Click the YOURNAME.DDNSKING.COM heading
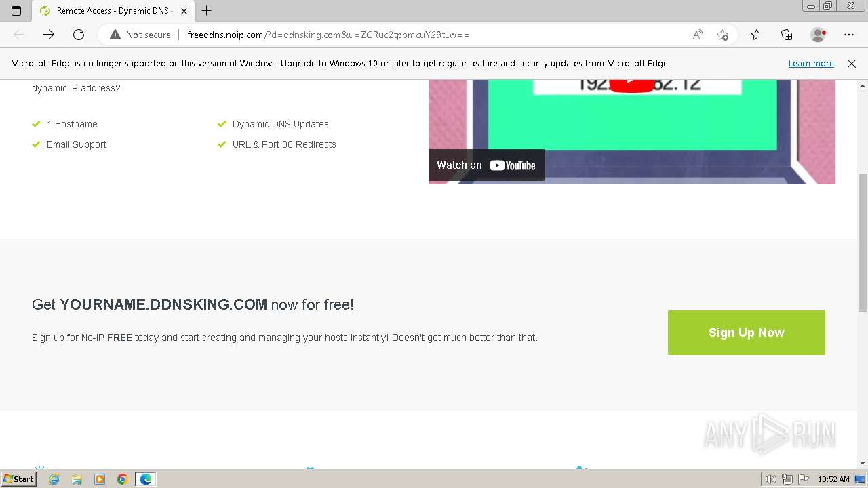The width and height of the screenshot is (868, 488). coord(163,305)
